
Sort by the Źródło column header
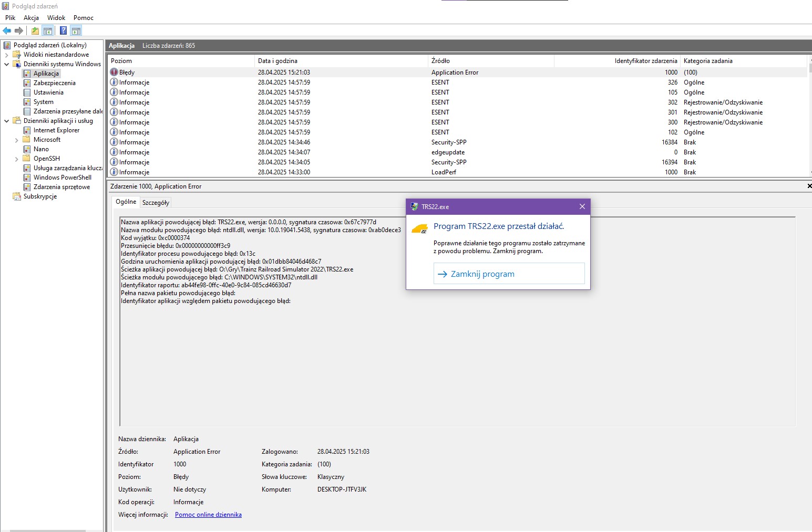point(491,61)
